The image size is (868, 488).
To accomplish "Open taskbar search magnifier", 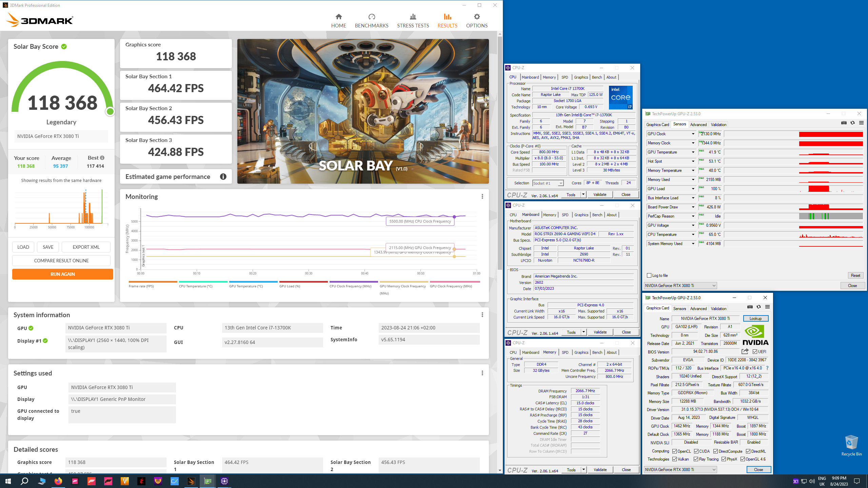I will [x=24, y=481].
